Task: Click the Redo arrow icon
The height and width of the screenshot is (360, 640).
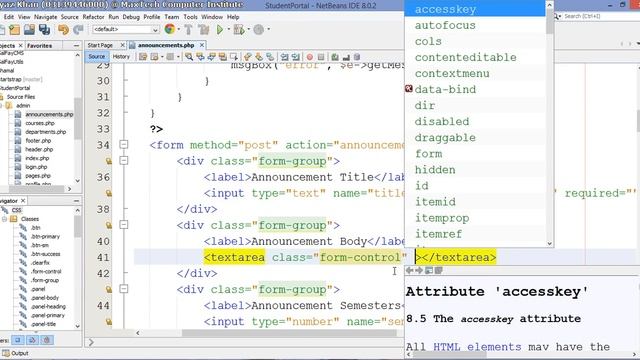Action: point(78,29)
